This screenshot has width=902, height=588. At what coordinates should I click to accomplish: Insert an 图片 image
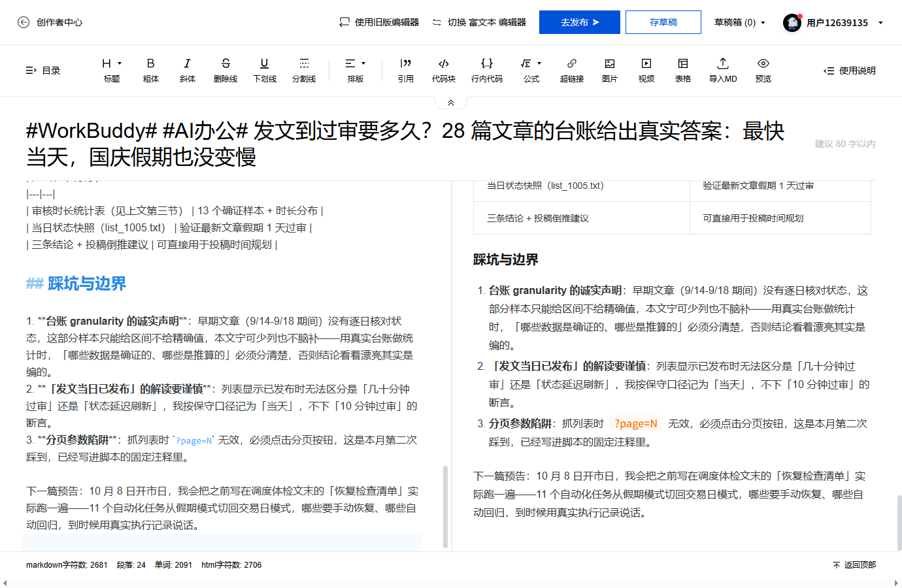610,70
